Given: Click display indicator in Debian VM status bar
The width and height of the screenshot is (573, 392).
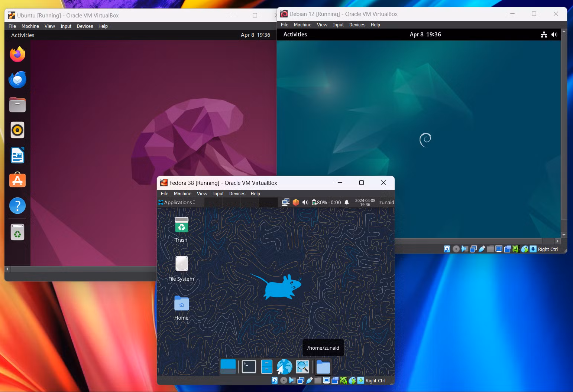Looking at the screenshot, I should [499, 249].
